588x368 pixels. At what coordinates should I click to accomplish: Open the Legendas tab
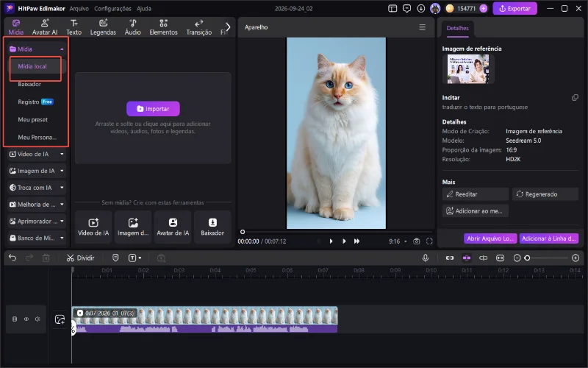pyautogui.click(x=103, y=27)
